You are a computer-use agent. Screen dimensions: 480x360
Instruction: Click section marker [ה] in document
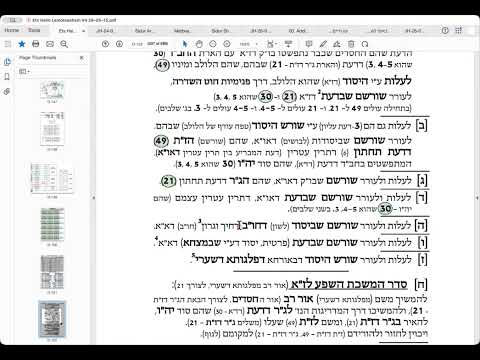coord(421,225)
